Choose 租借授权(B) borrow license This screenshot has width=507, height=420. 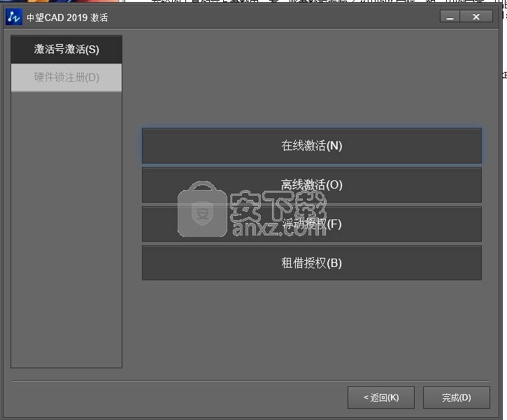pos(312,263)
